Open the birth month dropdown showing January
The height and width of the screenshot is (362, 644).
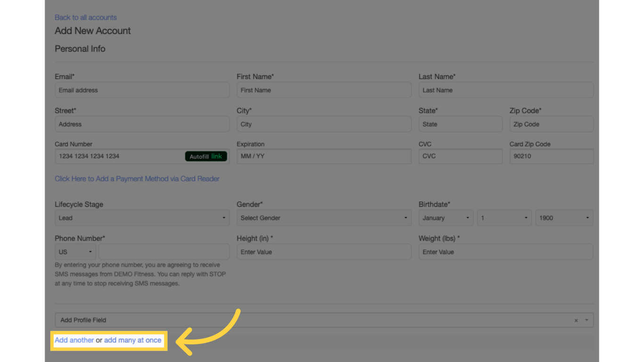coord(445,217)
